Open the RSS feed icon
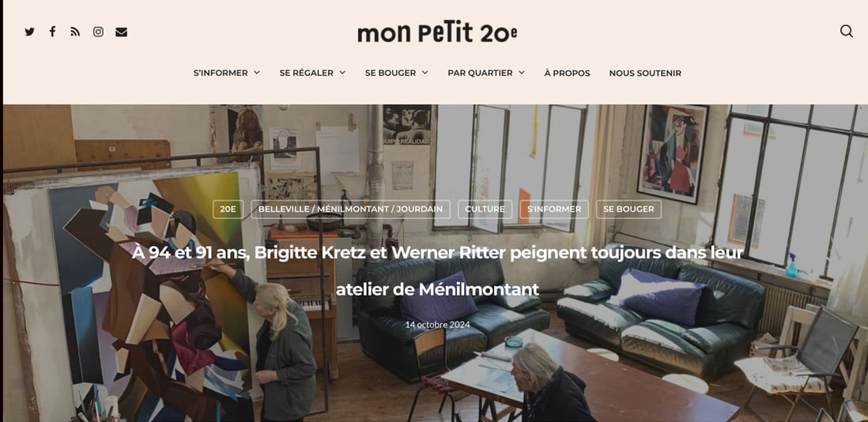 coord(75,32)
